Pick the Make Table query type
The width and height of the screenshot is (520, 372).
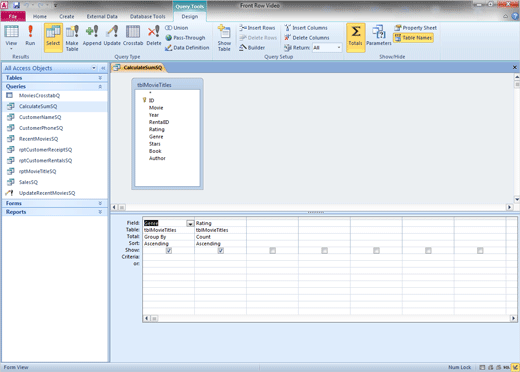[x=72, y=38]
